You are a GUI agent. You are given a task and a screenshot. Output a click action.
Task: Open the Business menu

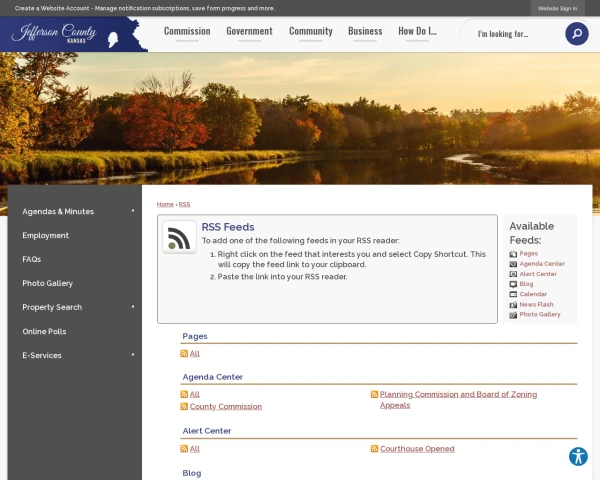click(365, 31)
